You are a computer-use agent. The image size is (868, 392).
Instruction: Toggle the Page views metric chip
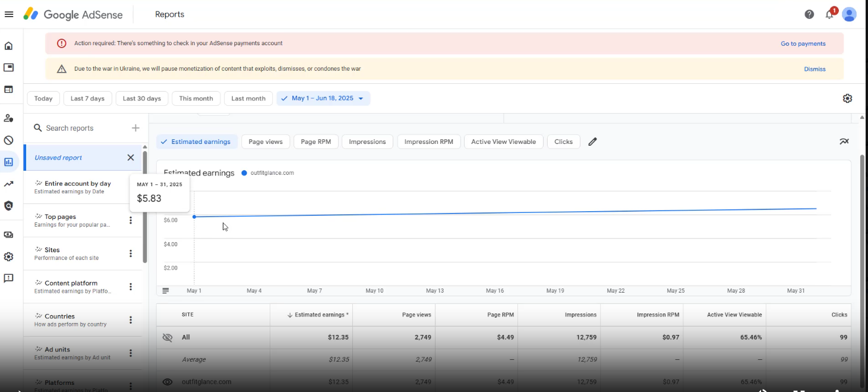pyautogui.click(x=266, y=142)
